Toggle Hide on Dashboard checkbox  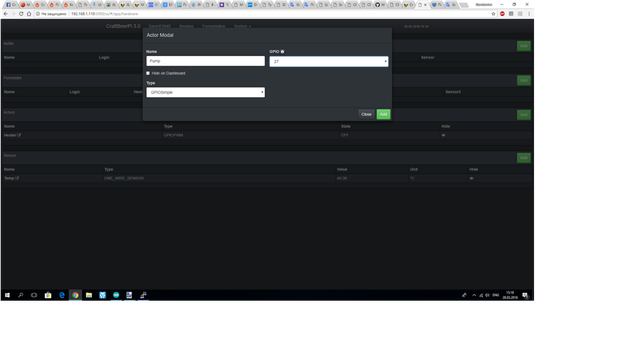(148, 73)
